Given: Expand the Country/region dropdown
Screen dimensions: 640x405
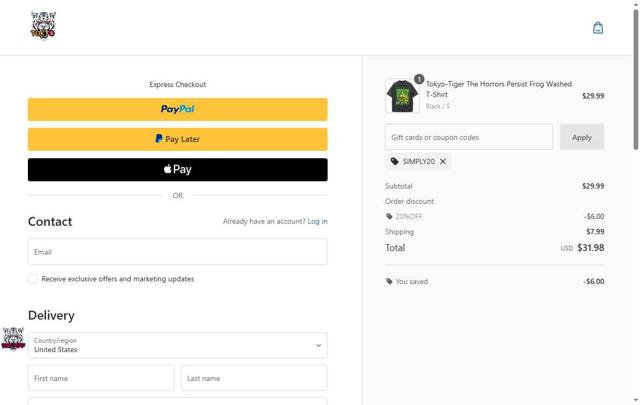Looking at the screenshot, I should [x=178, y=345].
